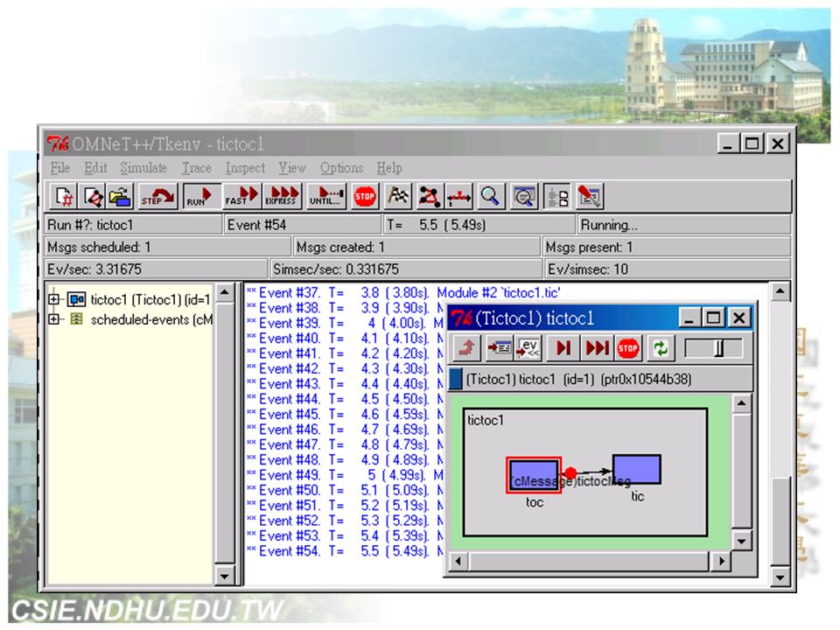Click the simulation options icon
The height and width of the screenshot is (630, 840).
[x=589, y=197]
